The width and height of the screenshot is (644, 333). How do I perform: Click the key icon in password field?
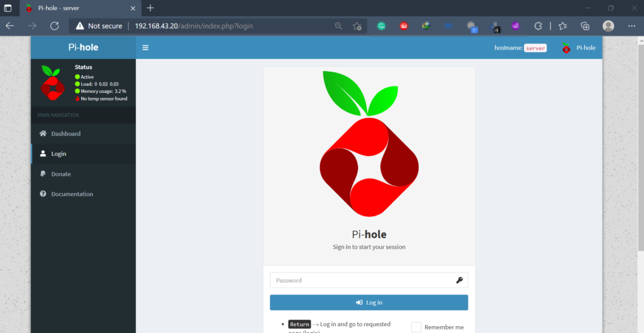pyautogui.click(x=459, y=280)
